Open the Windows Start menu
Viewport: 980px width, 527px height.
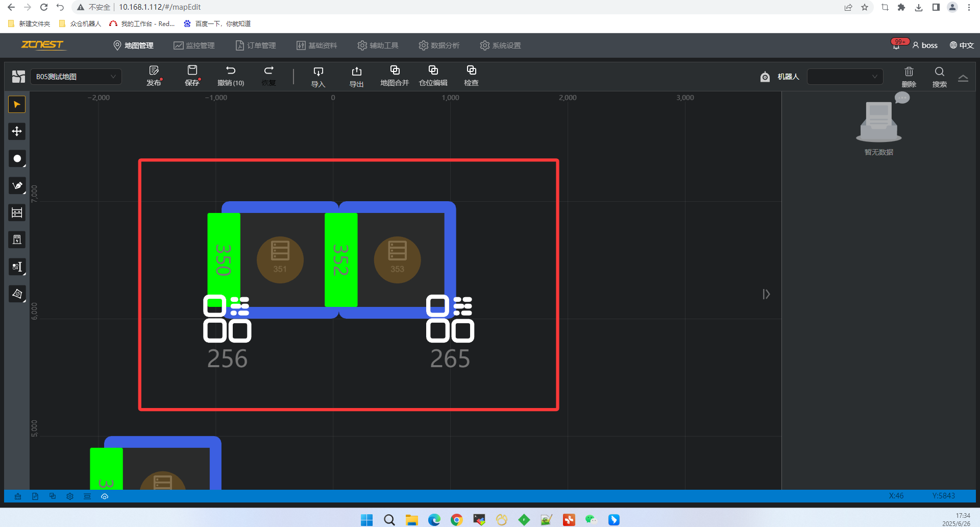[x=366, y=520]
